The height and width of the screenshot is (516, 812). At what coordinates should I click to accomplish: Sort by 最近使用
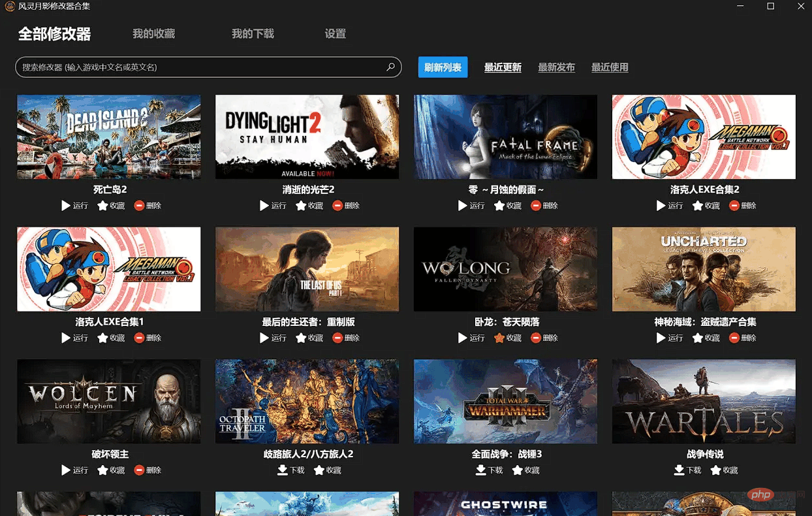pyautogui.click(x=610, y=67)
